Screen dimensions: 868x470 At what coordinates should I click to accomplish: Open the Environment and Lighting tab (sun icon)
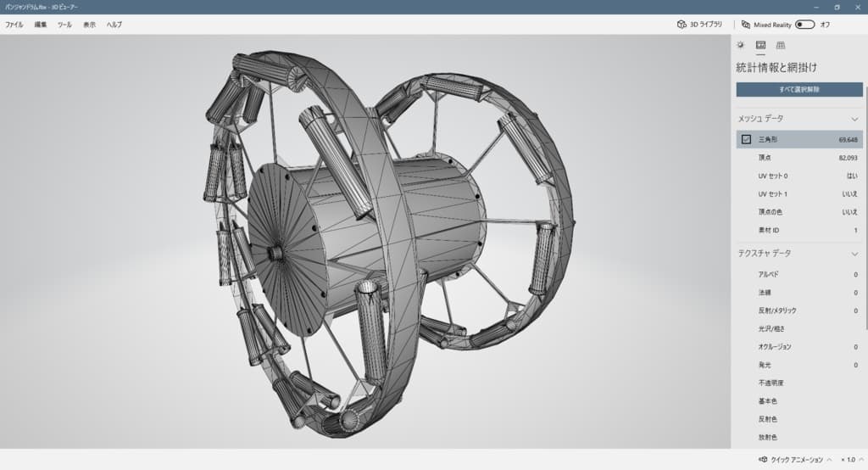point(741,45)
